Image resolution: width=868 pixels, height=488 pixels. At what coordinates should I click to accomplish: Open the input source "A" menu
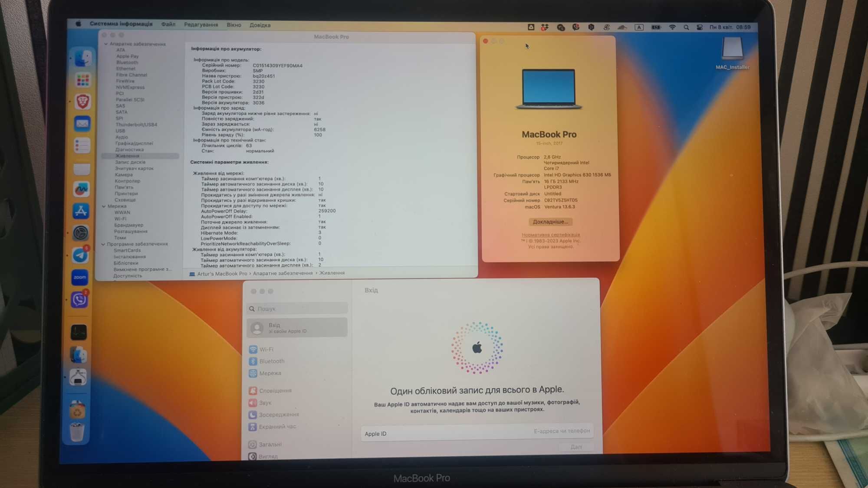tap(639, 27)
